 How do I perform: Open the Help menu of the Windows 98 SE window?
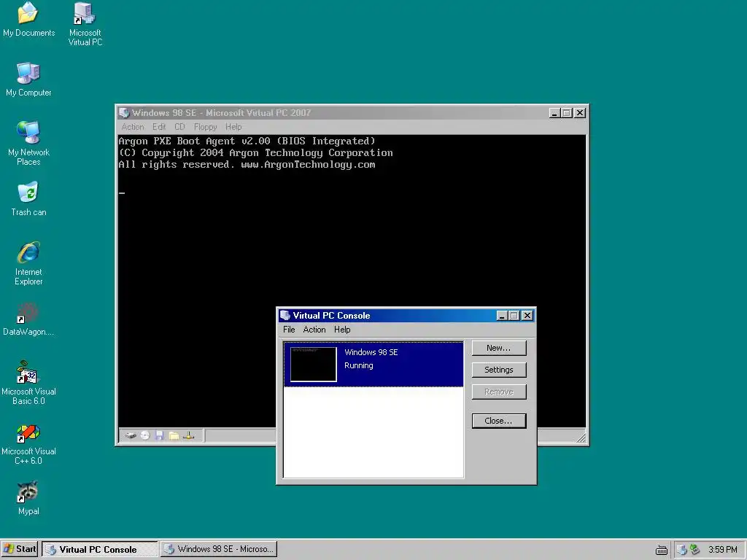tap(233, 127)
